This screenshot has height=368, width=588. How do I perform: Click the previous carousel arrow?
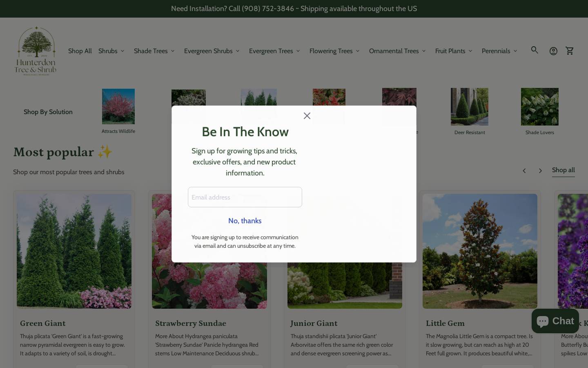[524, 171]
